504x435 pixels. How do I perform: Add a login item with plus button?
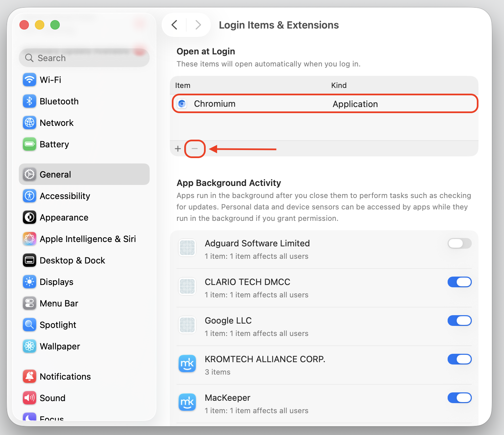tap(178, 149)
